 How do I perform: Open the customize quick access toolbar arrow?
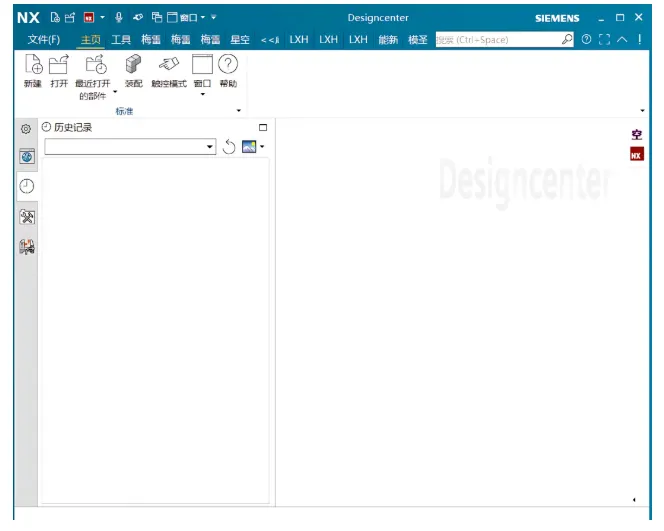pos(214,17)
